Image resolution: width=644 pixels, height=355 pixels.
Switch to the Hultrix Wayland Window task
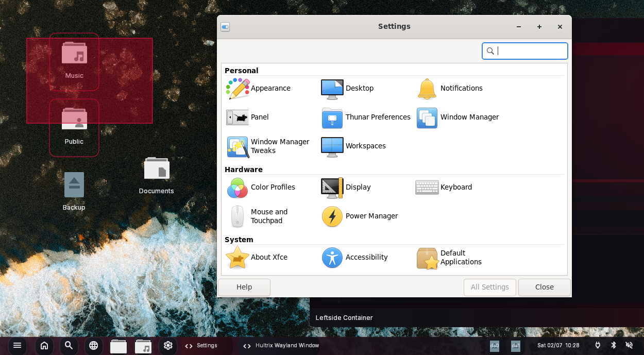point(281,345)
